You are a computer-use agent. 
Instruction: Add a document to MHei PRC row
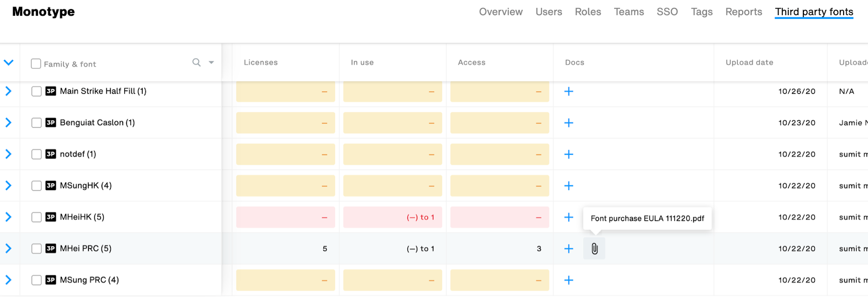(x=569, y=249)
